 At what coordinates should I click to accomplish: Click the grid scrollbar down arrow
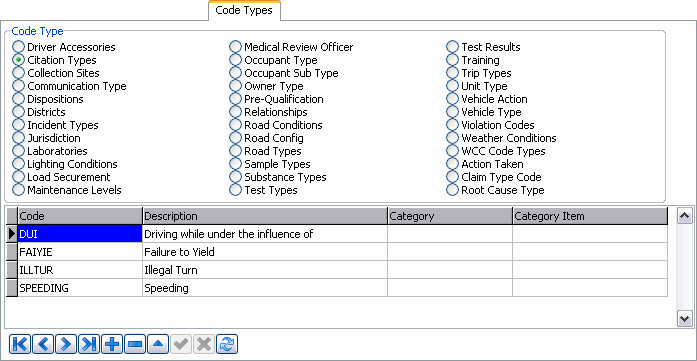coord(685,319)
